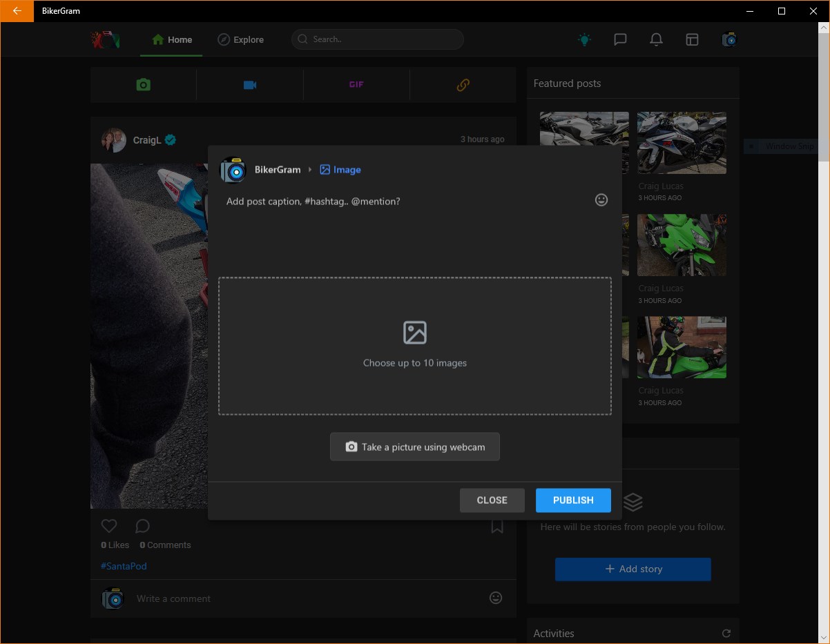The image size is (830, 644).
Task: Create a photo post with the camera icon
Action: coord(143,85)
